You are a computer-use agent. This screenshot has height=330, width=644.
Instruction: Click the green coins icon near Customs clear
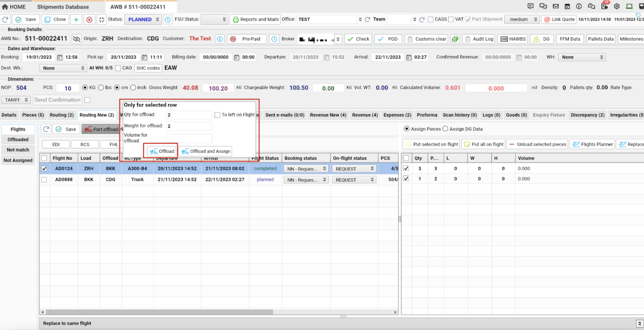click(x=455, y=39)
